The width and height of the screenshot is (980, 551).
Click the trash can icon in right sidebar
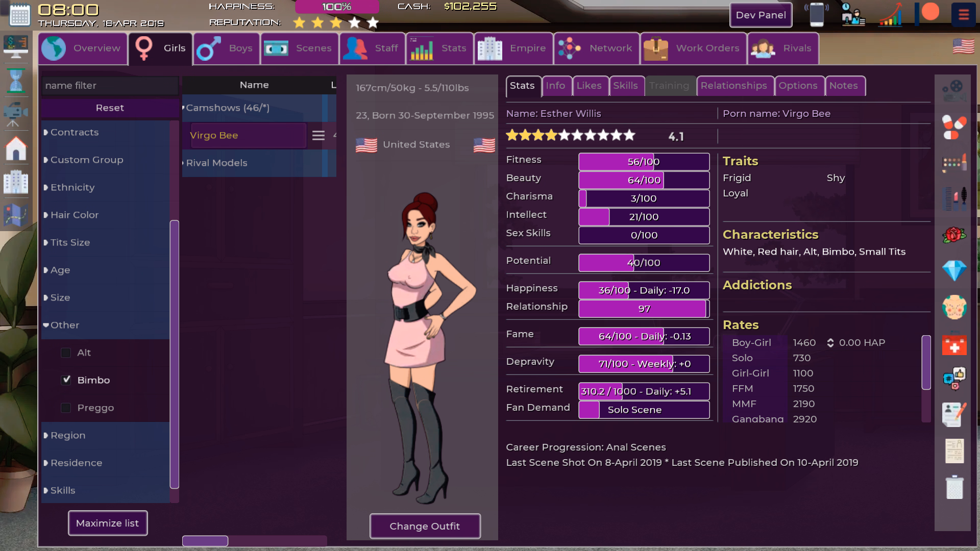pyautogui.click(x=953, y=487)
